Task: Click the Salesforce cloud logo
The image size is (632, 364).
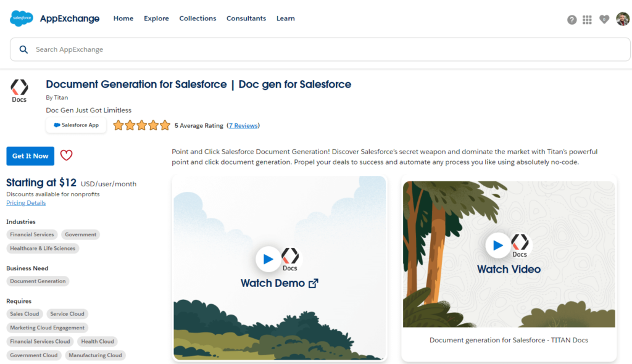Action: [22, 19]
